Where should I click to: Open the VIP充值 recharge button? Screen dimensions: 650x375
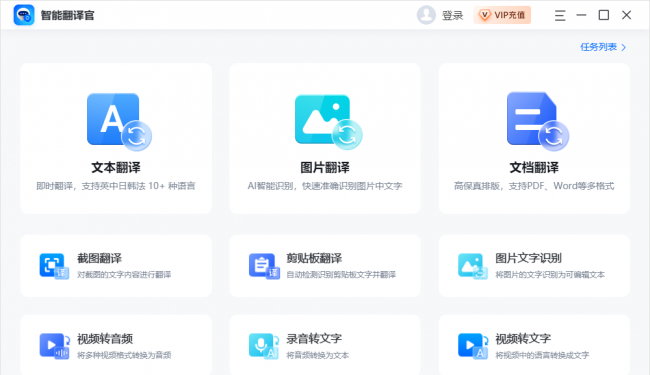tap(502, 15)
